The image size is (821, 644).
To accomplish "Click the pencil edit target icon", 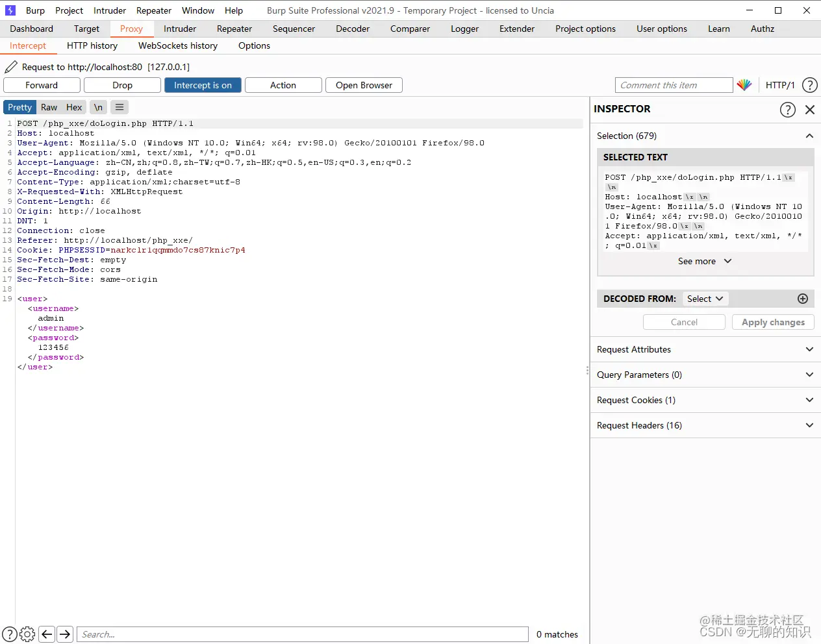I will point(11,67).
